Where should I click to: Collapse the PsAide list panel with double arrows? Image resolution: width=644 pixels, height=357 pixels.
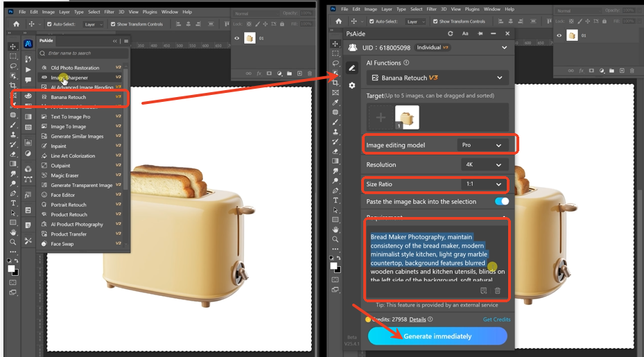[x=115, y=41]
